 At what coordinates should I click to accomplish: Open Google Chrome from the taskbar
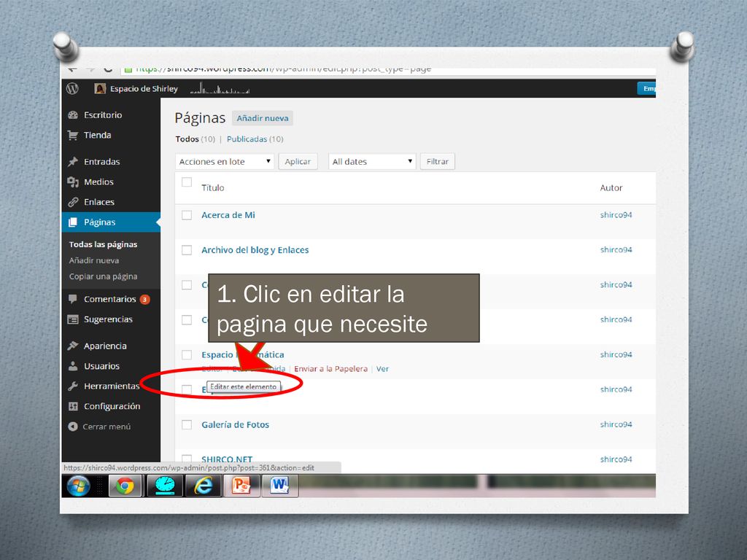point(125,486)
